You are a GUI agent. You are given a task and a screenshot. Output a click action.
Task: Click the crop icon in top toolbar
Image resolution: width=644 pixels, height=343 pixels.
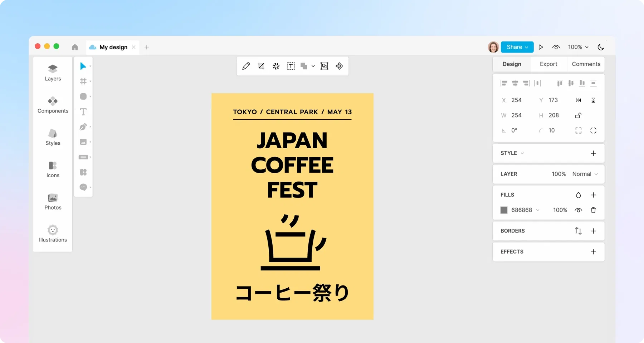261,66
